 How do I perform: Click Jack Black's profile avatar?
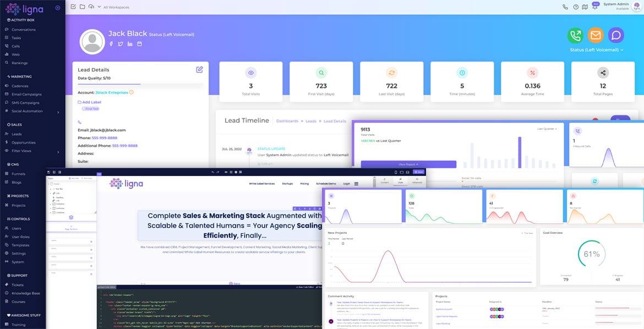click(92, 41)
